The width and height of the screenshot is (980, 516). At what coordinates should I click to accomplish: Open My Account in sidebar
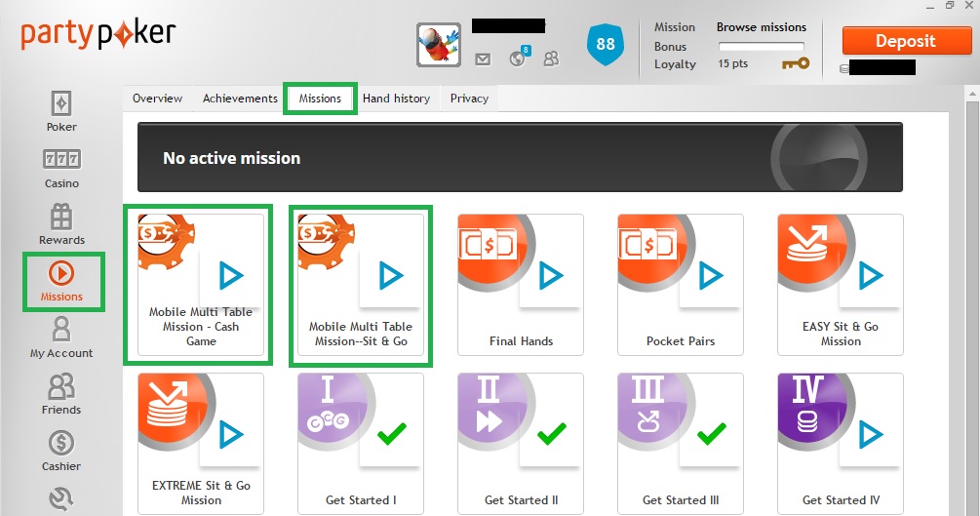coord(61,337)
